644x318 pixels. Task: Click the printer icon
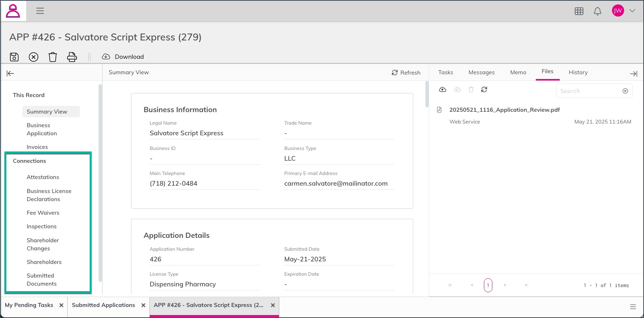(x=72, y=57)
